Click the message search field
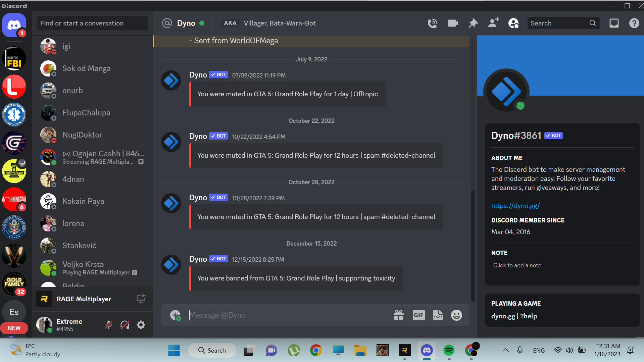 click(563, 23)
